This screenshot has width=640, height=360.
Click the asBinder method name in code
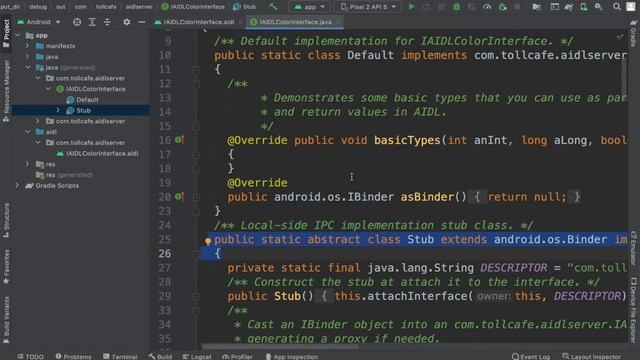pyautogui.click(x=427, y=197)
